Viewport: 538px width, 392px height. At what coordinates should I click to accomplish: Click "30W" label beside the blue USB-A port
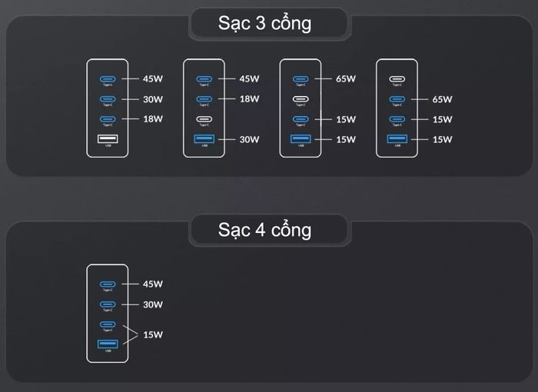[249, 139]
